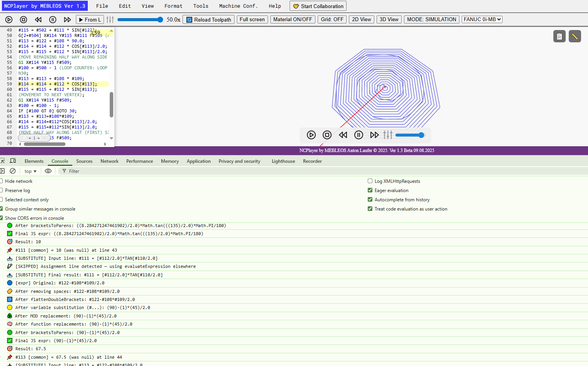Adjust the 50.0x speed slider
The height and width of the screenshot is (366, 588).
[140, 20]
